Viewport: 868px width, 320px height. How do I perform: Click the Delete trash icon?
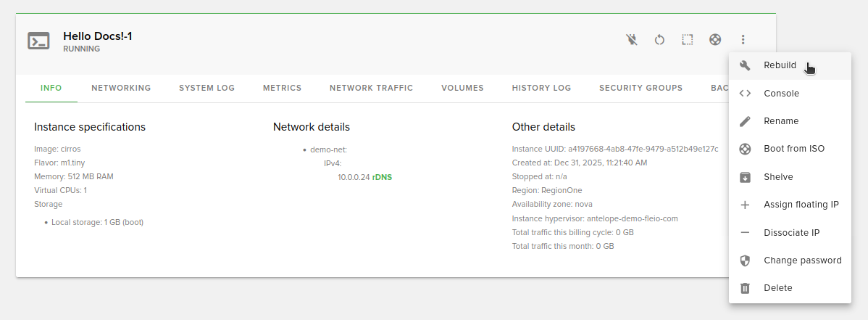pyautogui.click(x=745, y=288)
